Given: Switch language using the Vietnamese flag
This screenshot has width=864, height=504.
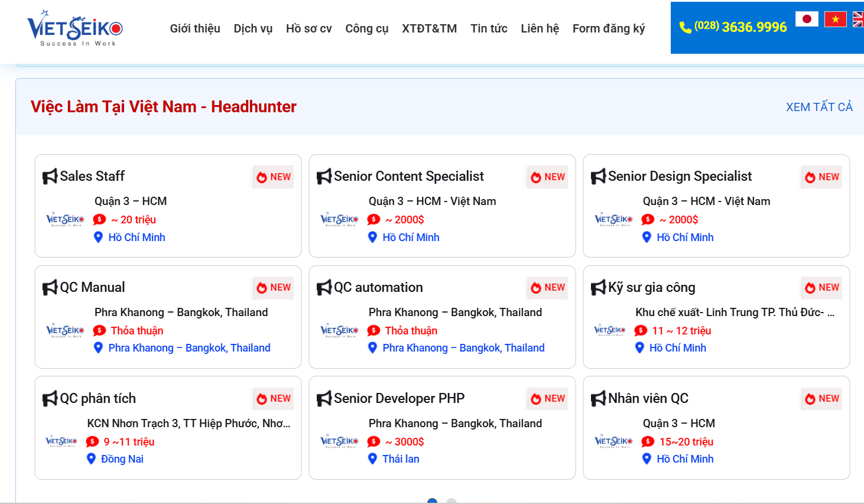Looking at the screenshot, I should click(835, 19).
